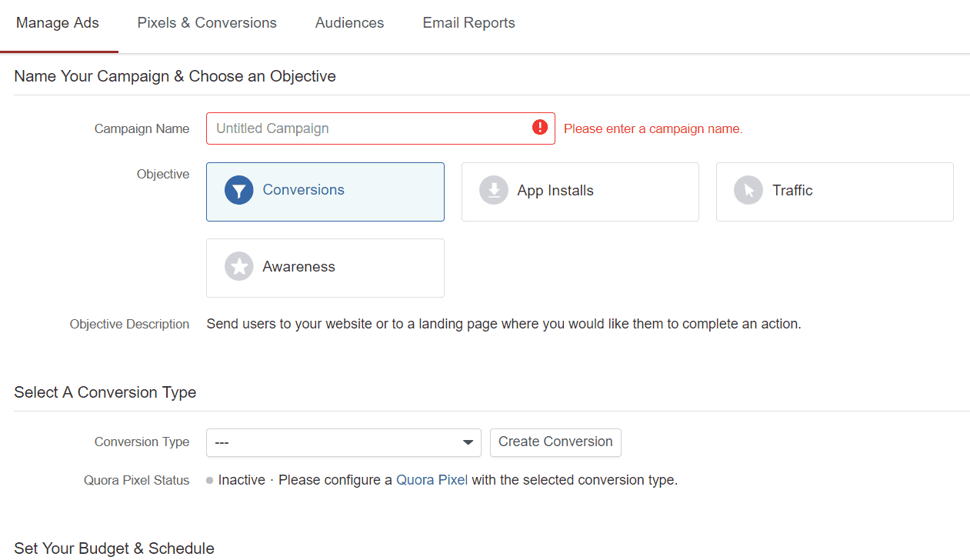Select the App Installs objective
The image size is (970, 560).
(580, 191)
